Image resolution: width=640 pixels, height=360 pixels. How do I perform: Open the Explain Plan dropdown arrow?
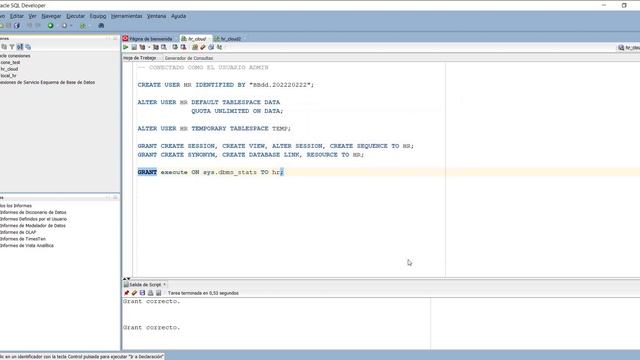pos(149,47)
